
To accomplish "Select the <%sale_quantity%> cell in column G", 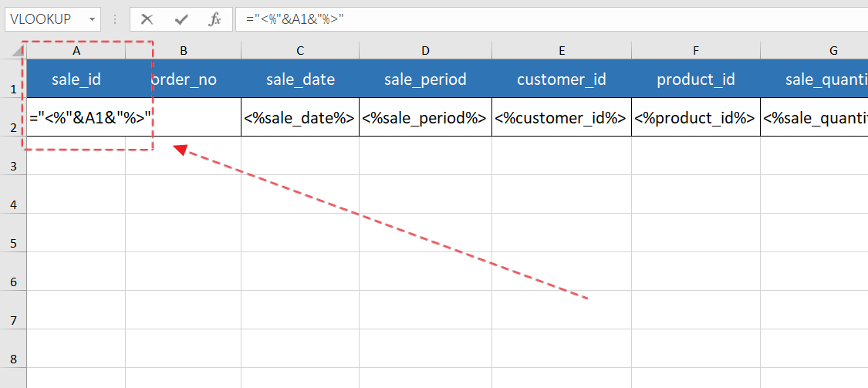I will click(x=814, y=117).
